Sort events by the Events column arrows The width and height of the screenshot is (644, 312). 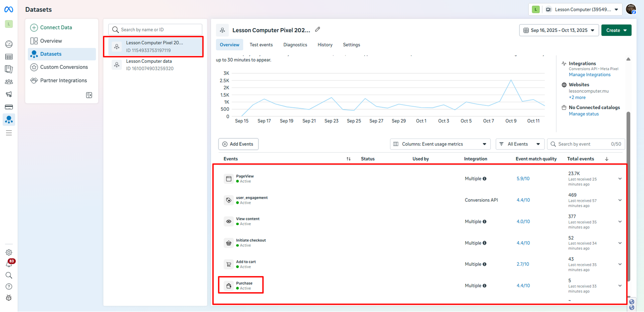click(x=349, y=159)
